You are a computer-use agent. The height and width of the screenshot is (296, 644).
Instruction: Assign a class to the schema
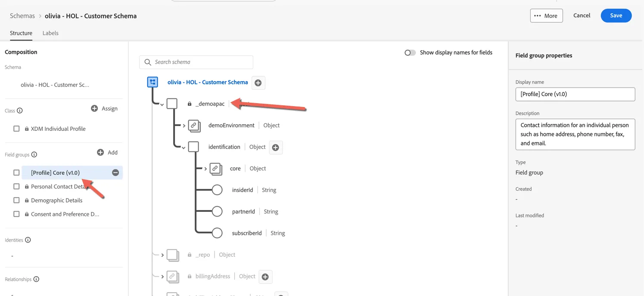[x=104, y=108]
